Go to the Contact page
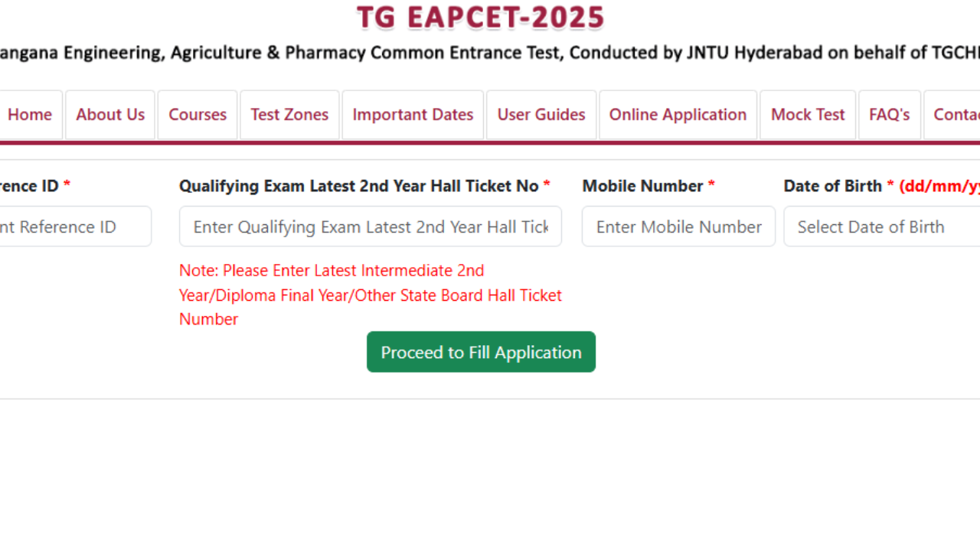980x551 pixels. click(956, 114)
